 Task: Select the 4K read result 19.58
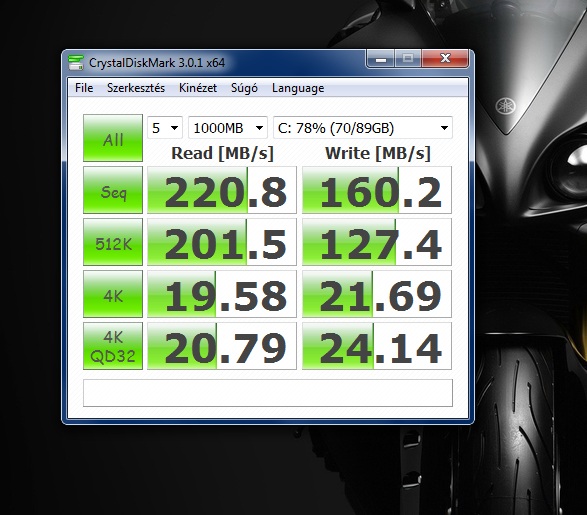222,294
